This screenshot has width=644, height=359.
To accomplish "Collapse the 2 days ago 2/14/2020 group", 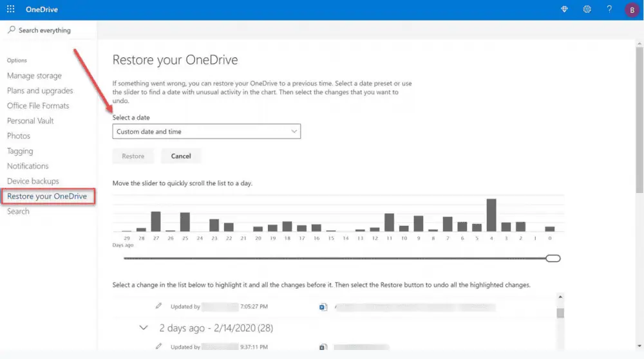I will (x=144, y=327).
